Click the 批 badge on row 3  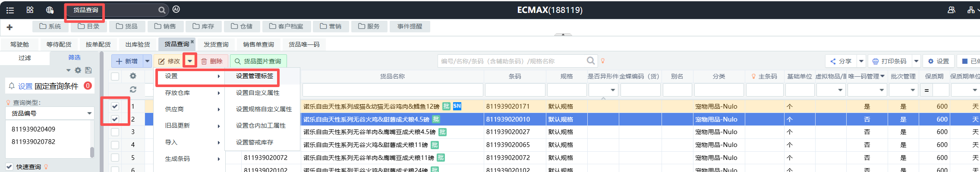[442, 132]
